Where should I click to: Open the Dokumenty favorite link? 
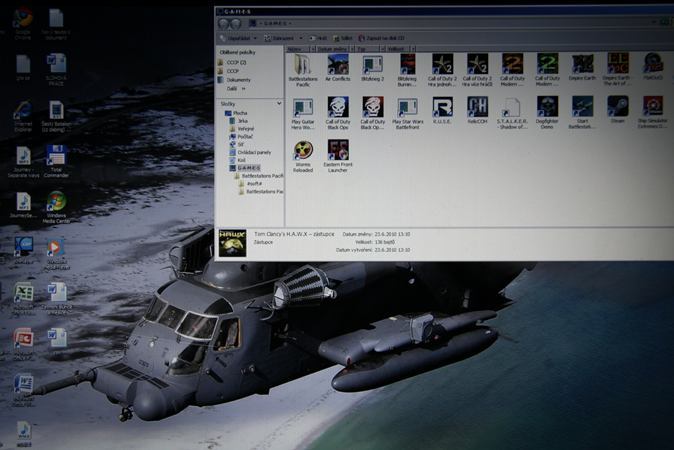click(234, 80)
